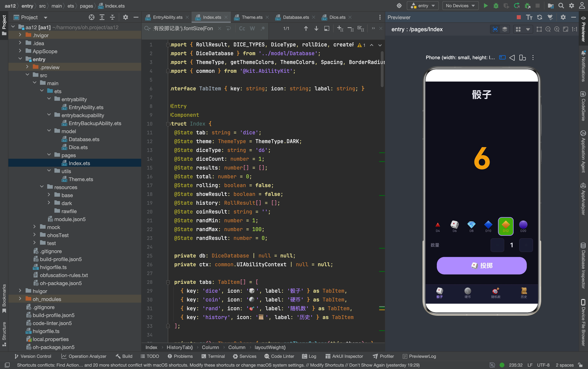Collapse the resources folder
Viewport: 588px width, 369px height.
tap(42, 187)
